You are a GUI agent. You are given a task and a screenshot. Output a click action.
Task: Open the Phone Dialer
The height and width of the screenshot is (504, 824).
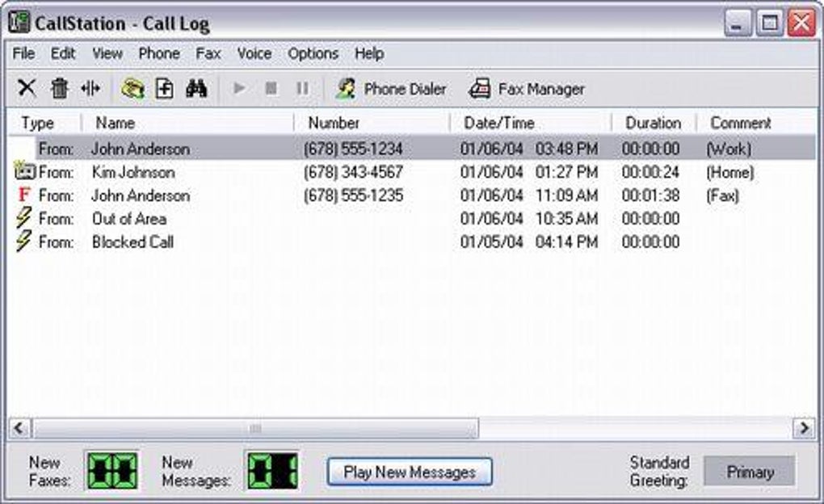click(391, 89)
